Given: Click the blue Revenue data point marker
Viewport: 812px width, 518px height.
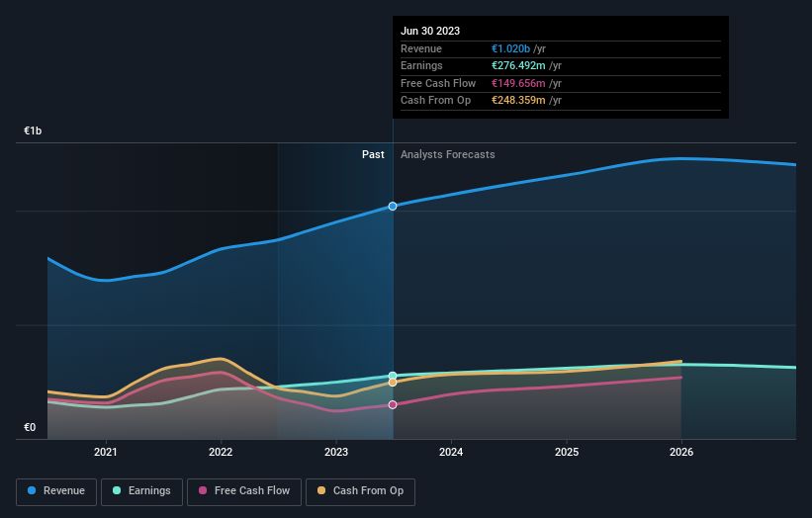Looking at the screenshot, I should pyautogui.click(x=393, y=206).
